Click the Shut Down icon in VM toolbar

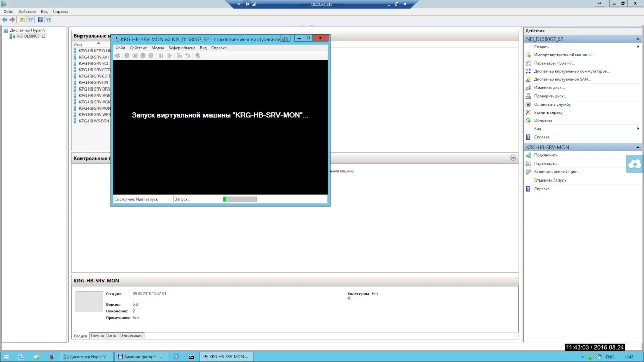[x=143, y=56]
